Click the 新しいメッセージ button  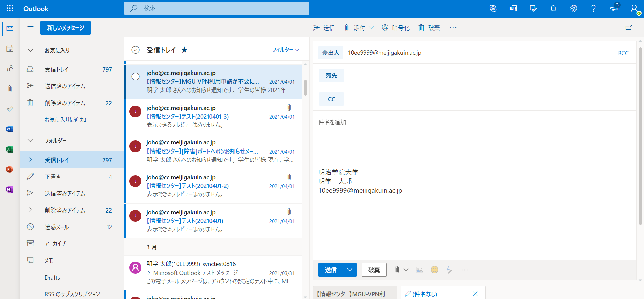click(65, 28)
